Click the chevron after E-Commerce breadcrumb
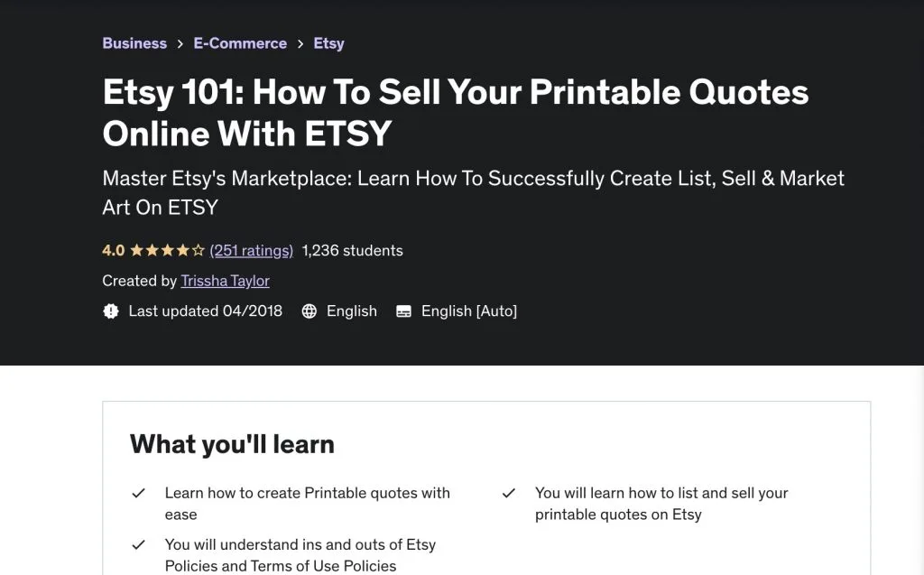This screenshot has height=575, width=924. click(300, 44)
